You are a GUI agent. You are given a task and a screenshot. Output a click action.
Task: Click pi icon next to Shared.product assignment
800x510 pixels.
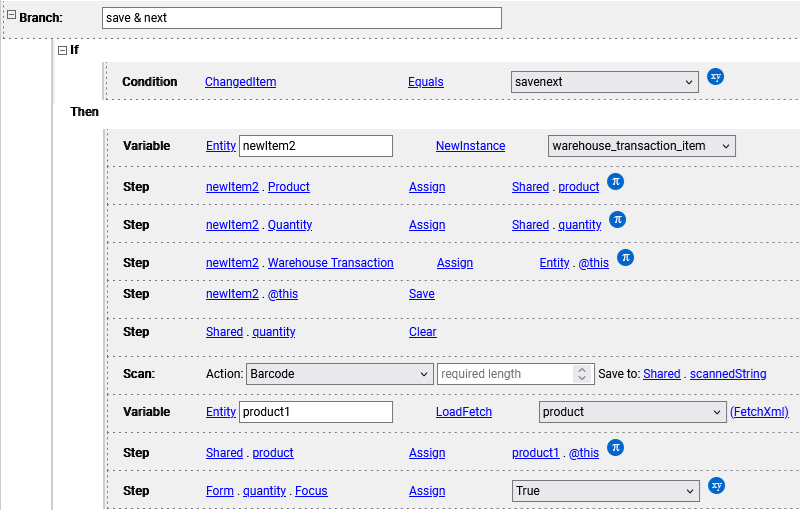[x=615, y=181]
